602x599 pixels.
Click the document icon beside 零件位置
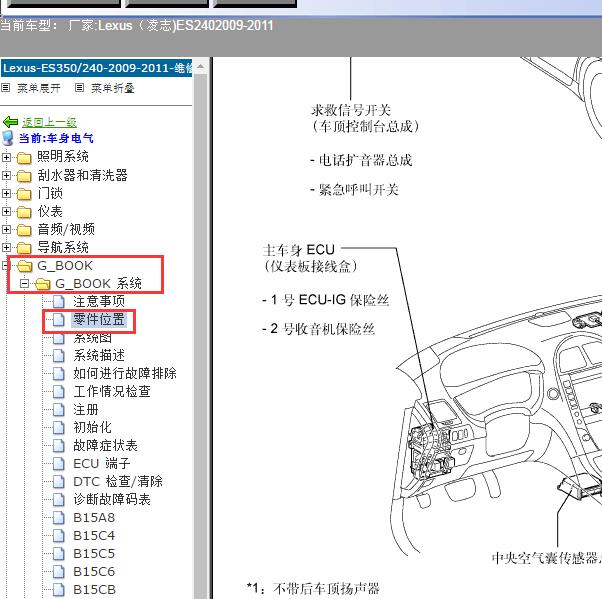[x=58, y=319]
